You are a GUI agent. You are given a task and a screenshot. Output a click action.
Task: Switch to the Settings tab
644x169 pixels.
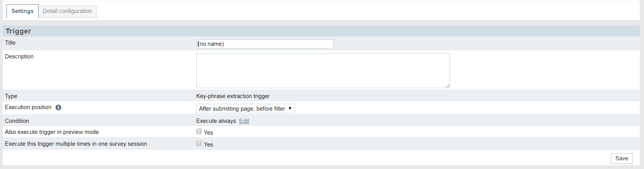click(x=23, y=11)
